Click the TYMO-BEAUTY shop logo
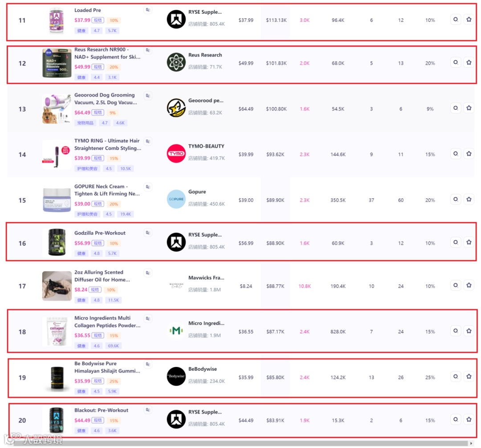This screenshot has height=448, width=481. pos(176,153)
